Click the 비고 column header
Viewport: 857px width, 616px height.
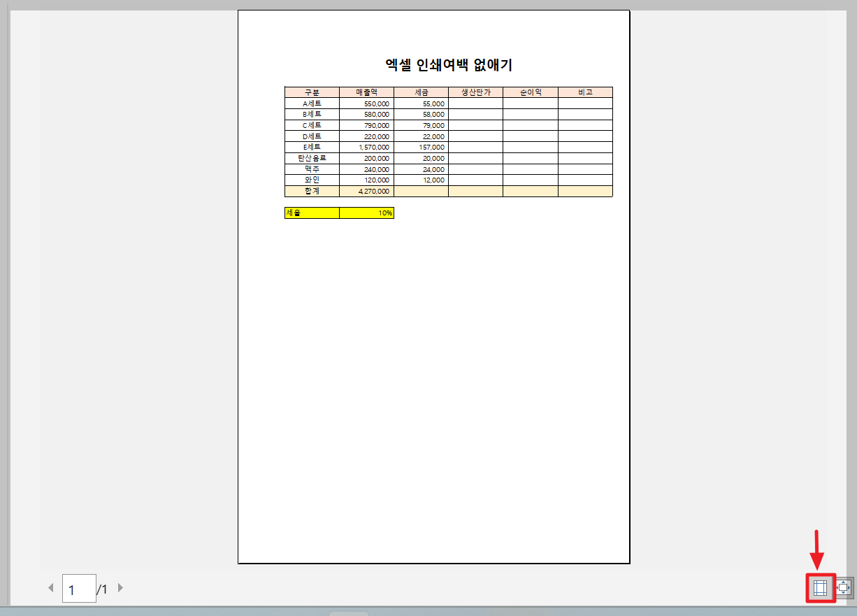585,92
